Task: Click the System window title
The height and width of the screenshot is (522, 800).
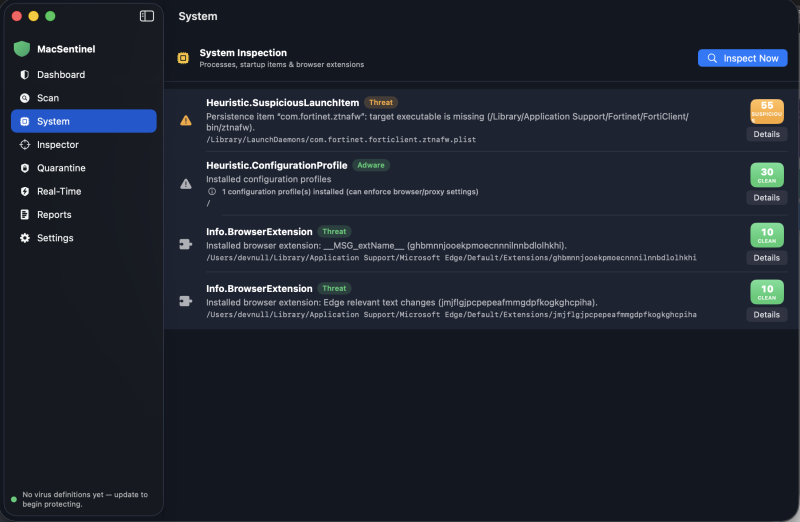Action: [x=197, y=16]
